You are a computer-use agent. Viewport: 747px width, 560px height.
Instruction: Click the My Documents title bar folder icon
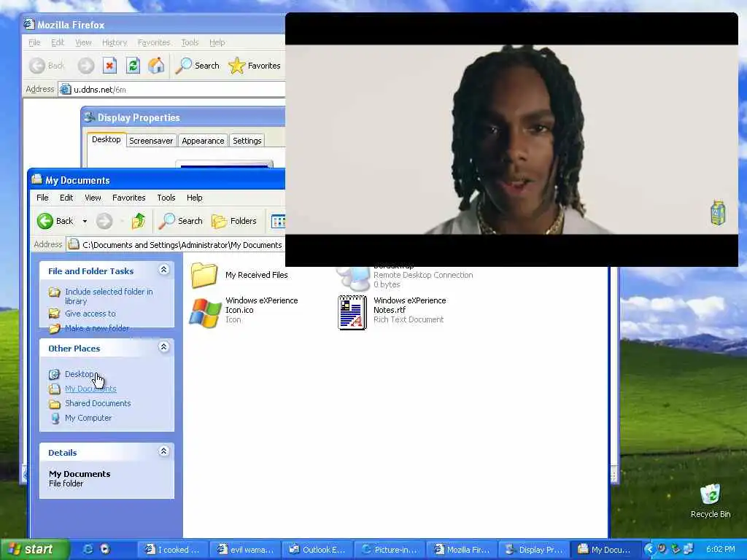[36, 179]
